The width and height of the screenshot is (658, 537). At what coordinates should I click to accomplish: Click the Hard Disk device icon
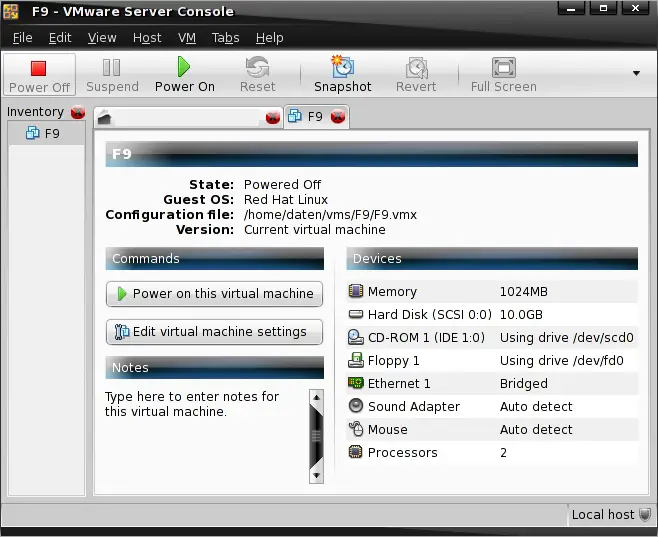point(356,314)
